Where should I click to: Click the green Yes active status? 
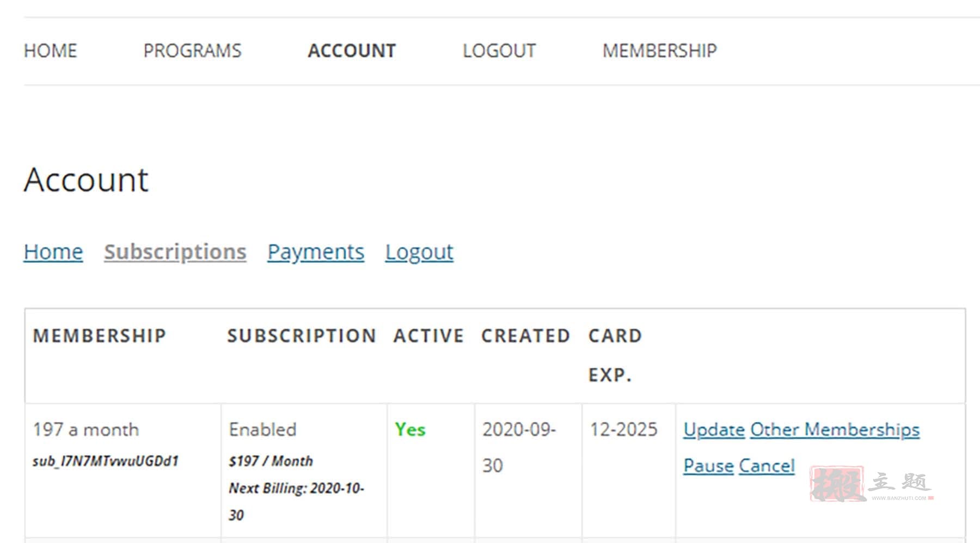pyautogui.click(x=410, y=430)
